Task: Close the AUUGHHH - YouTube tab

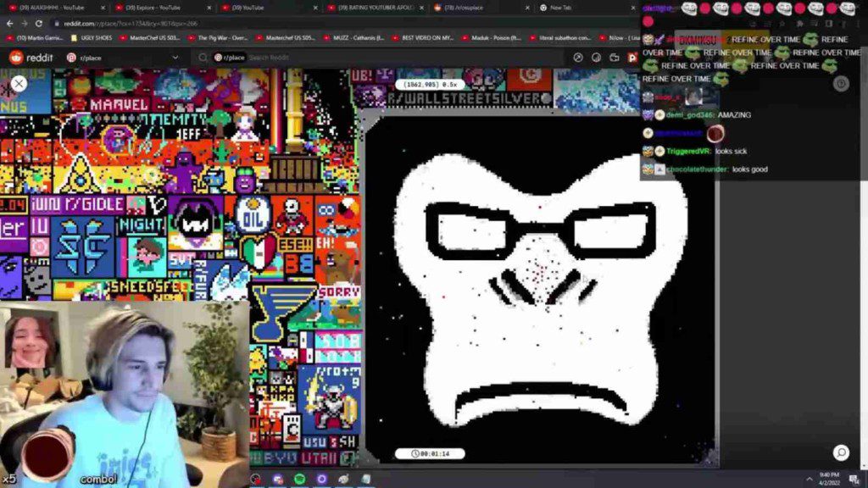Action: point(103,8)
